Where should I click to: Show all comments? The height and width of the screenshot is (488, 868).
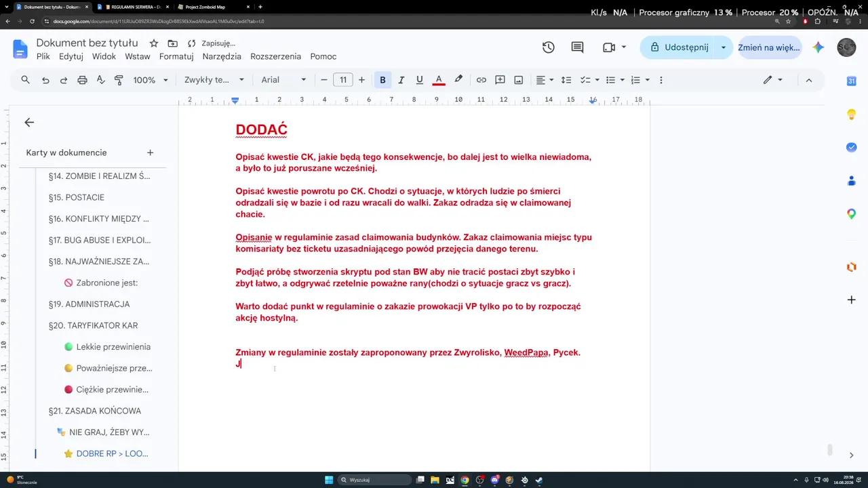tap(577, 47)
